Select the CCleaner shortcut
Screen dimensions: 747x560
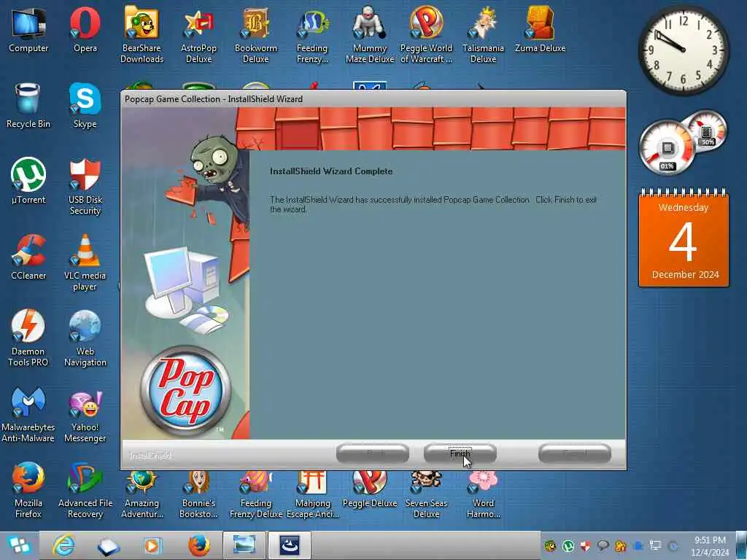point(28,257)
